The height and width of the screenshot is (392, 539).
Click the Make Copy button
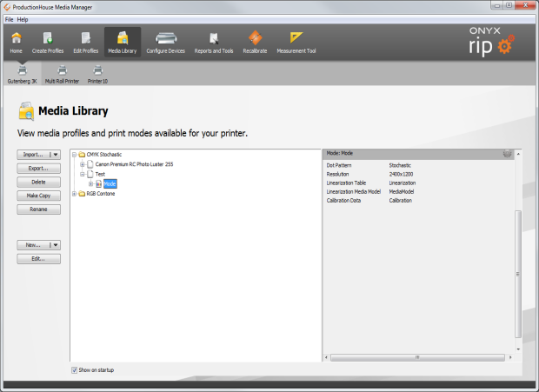point(39,196)
